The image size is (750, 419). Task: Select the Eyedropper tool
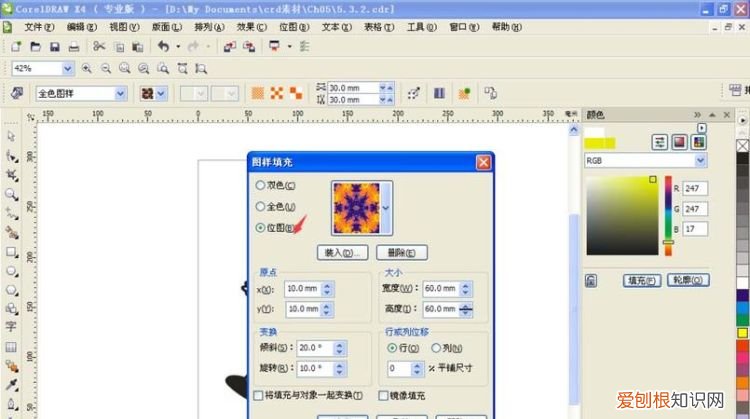tap(11, 385)
